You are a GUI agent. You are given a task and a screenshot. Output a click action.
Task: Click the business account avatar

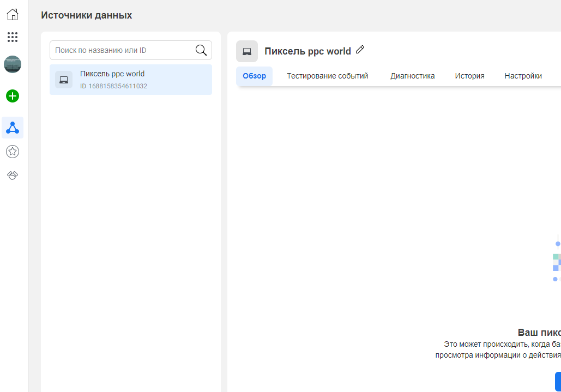pos(13,64)
